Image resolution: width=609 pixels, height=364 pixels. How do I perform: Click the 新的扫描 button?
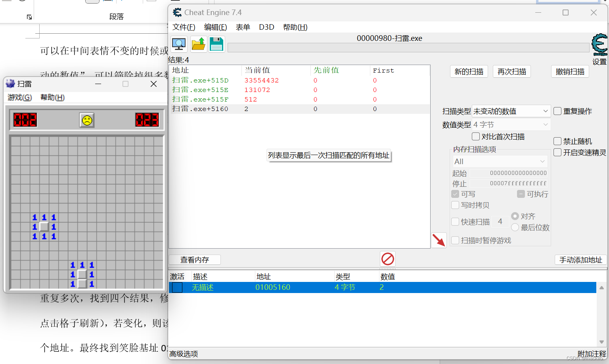469,72
